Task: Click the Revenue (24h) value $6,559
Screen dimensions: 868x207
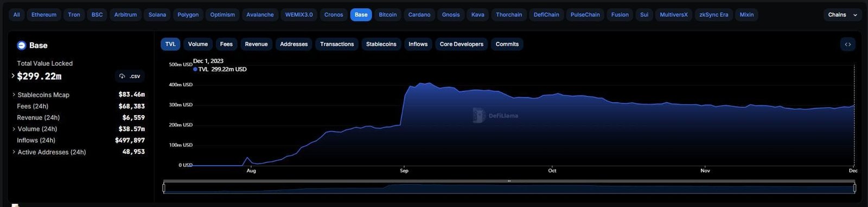Action: coord(133,118)
